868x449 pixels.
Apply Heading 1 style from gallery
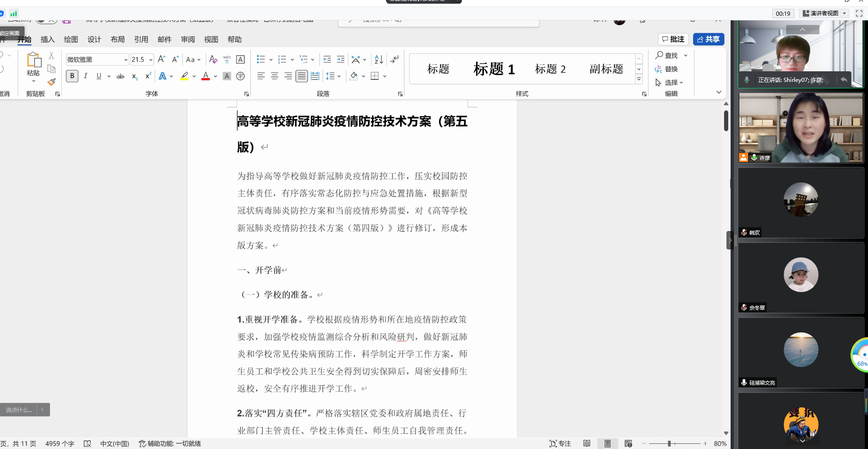(x=494, y=69)
